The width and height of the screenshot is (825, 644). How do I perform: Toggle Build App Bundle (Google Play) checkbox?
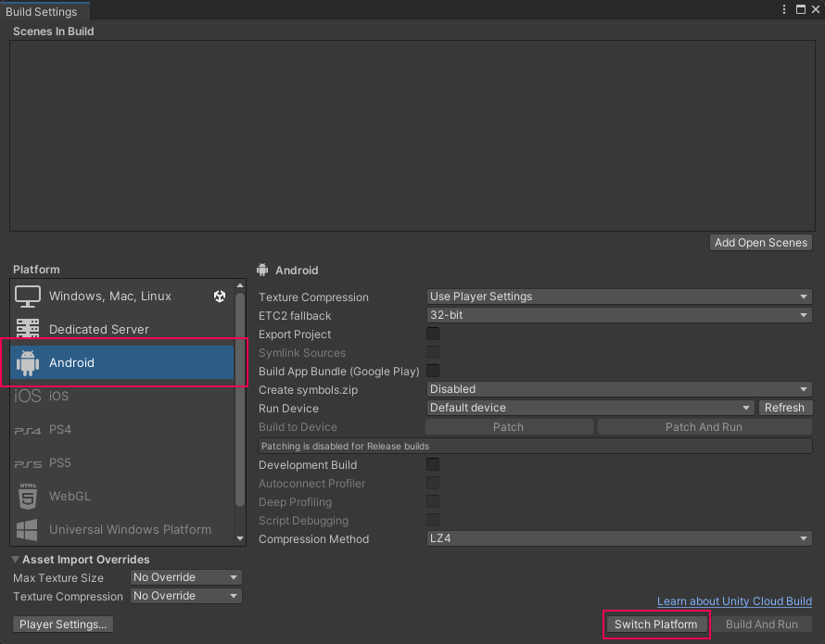tap(433, 371)
